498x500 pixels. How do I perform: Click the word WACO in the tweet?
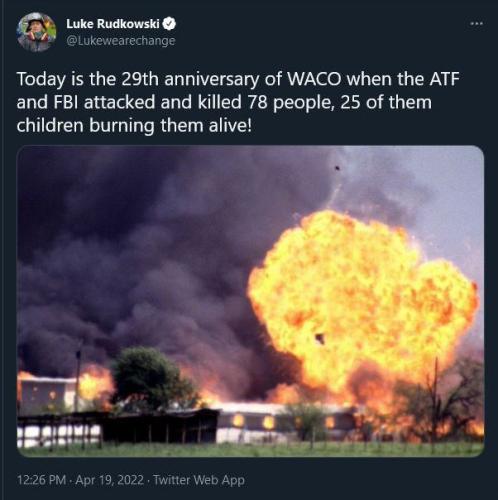314,79
